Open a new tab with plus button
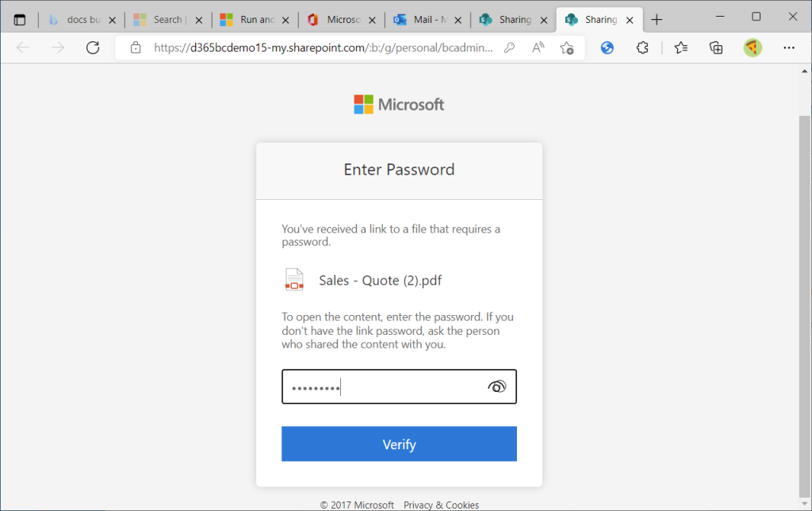Image resolution: width=812 pixels, height=511 pixels. [x=657, y=20]
